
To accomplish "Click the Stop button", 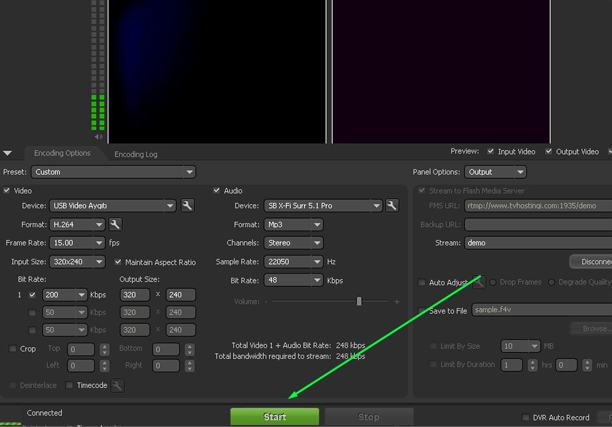I will click(x=369, y=416).
